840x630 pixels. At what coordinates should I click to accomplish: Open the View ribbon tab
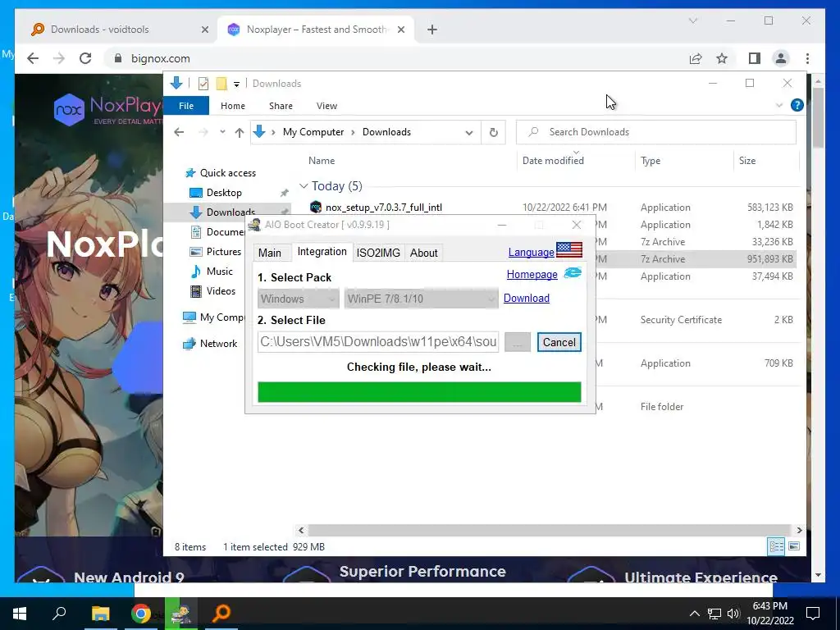tap(326, 106)
